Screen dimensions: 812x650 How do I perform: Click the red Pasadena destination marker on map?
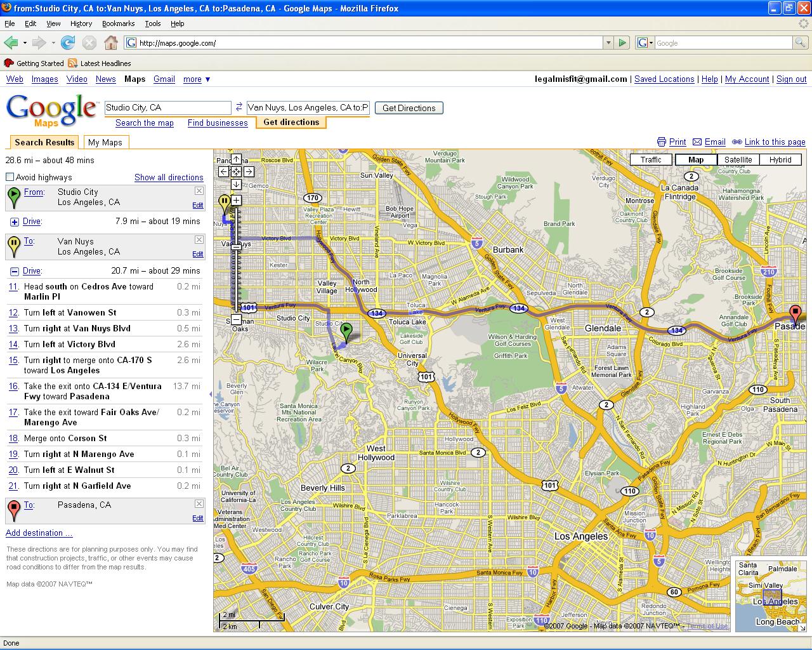(x=795, y=315)
